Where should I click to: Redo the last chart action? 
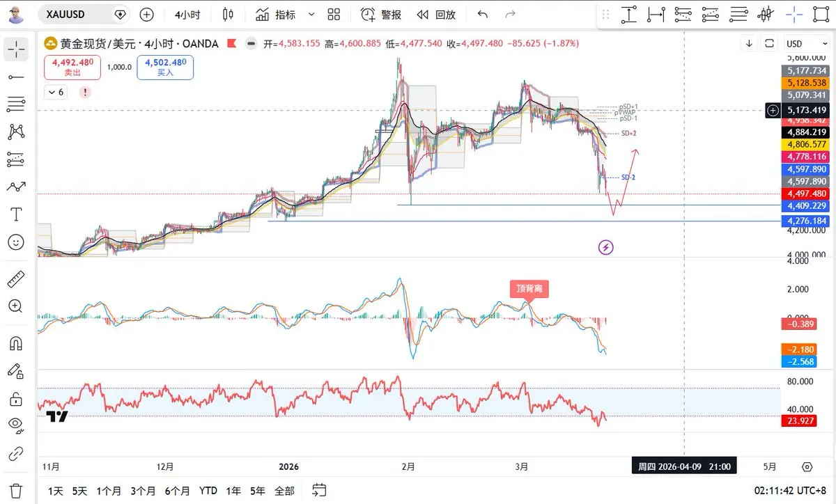click(x=511, y=14)
